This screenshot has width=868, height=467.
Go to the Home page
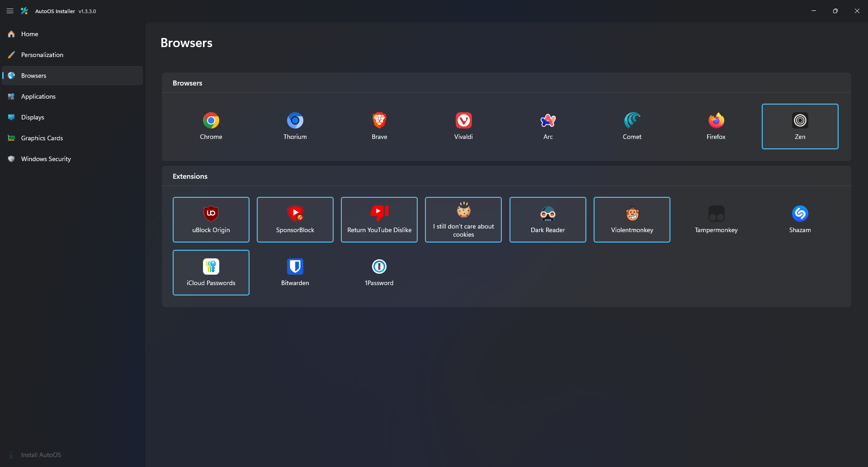click(x=72, y=34)
